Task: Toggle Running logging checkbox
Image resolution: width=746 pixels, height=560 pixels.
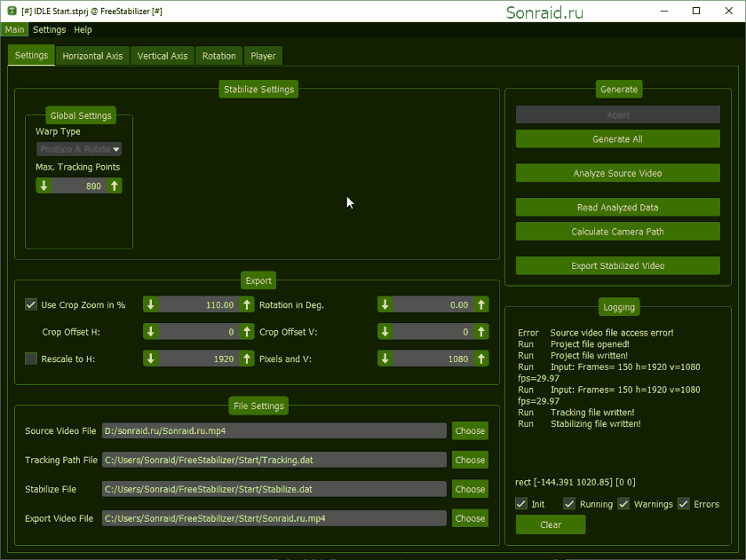Action: [x=569, y=504]
